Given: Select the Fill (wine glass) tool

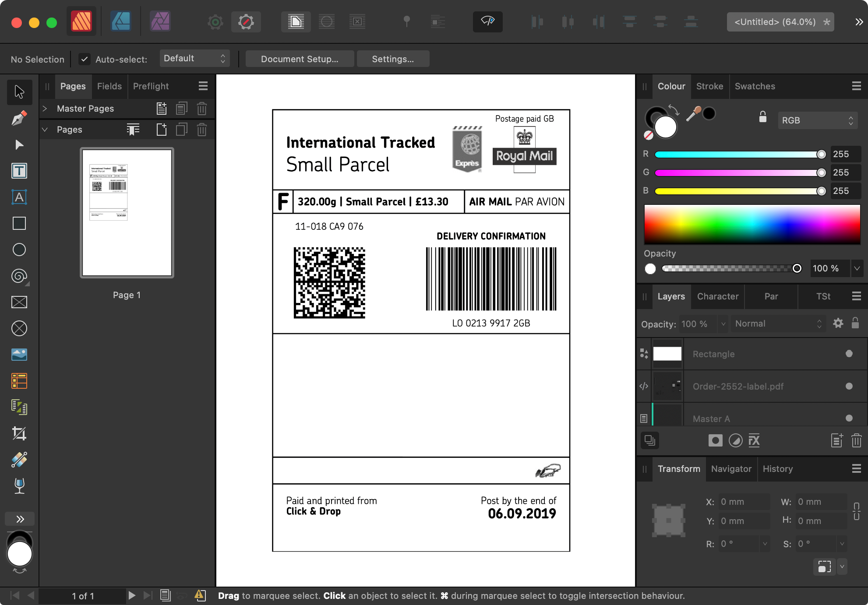Looking at the screenshot, I should (x=19, y=486).
